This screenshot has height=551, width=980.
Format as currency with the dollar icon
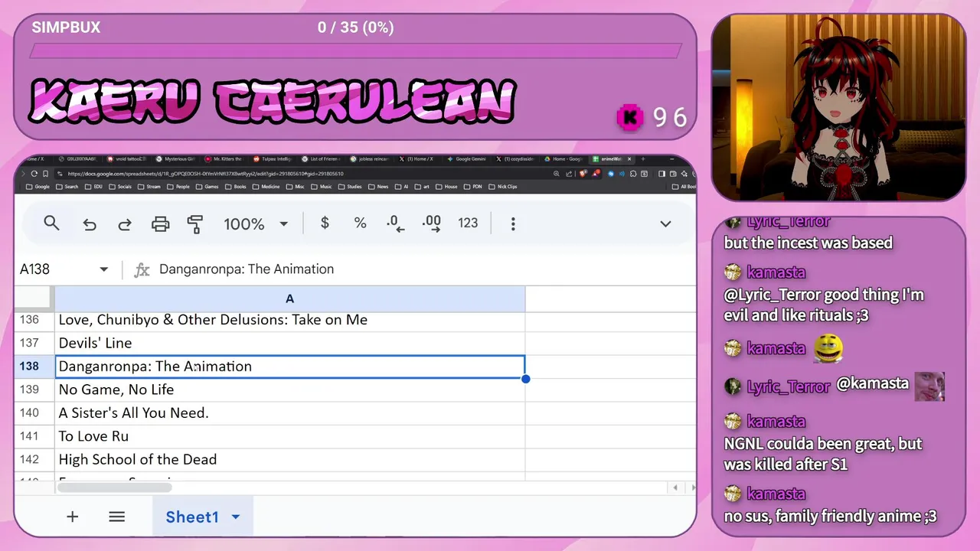point(325,223)
